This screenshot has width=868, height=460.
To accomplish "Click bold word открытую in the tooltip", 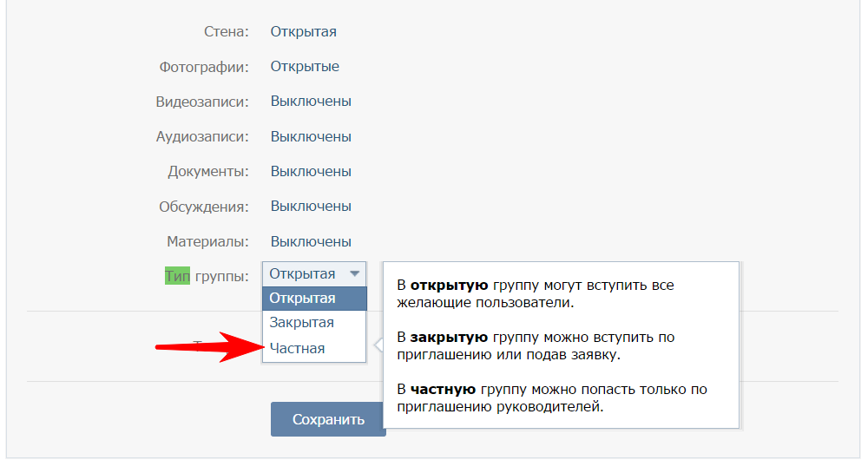I will pos(449,285).
